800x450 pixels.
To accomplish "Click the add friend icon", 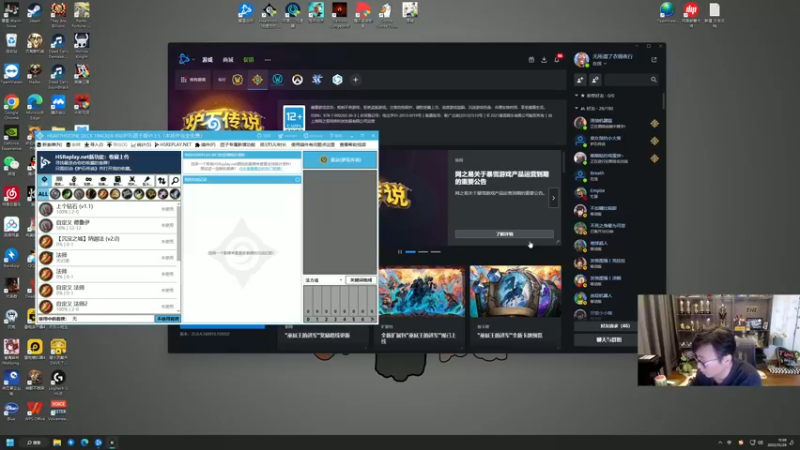I will (x=580, y=80).
